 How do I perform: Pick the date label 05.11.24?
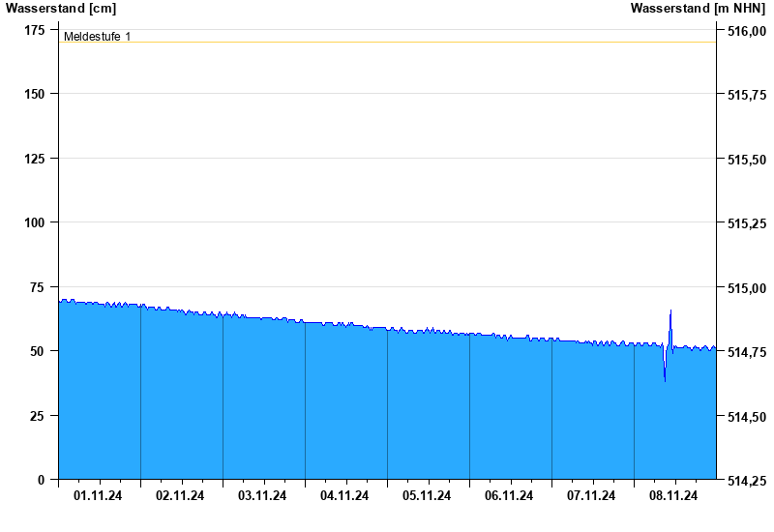[427, 495]
